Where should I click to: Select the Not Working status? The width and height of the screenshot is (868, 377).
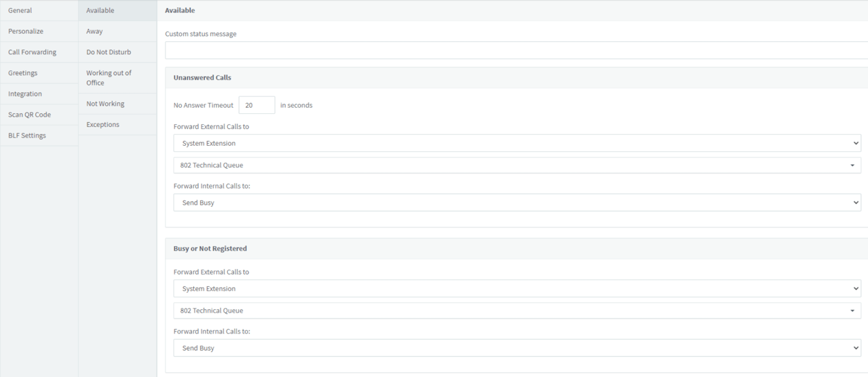(x=105, y=104)
